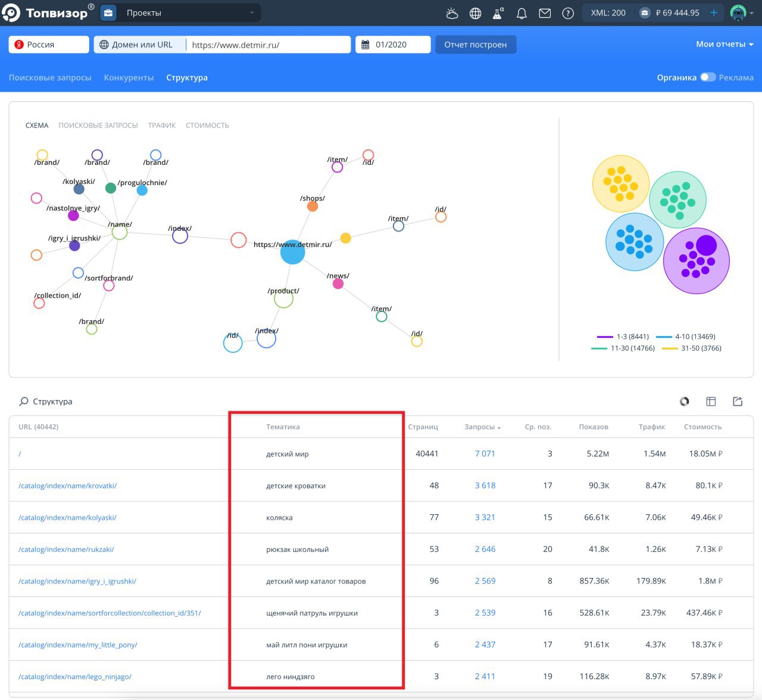Click the ₽ 69 444.95 balance

(677, 12)
